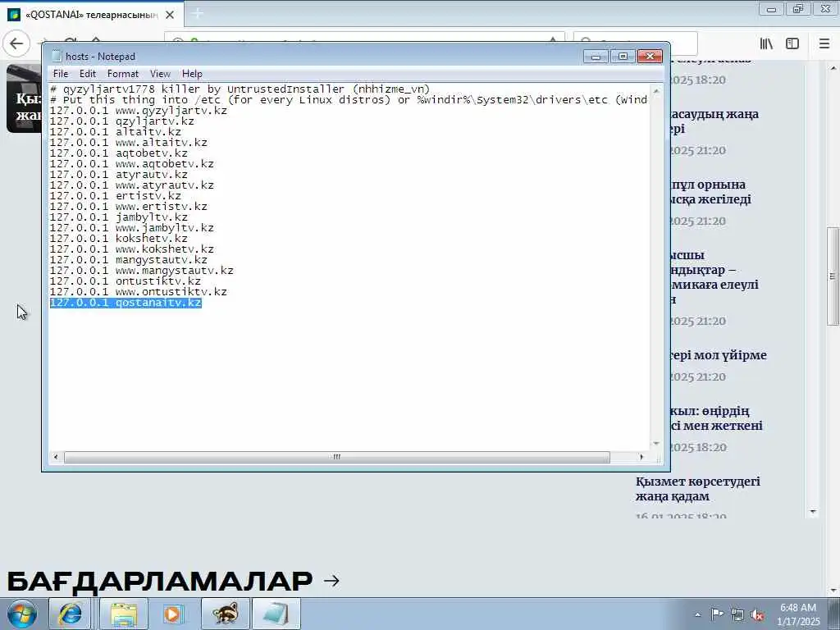The width and height of the screenshot is (840, 630).
Task: Open the network tray icon
Action: 737,614
